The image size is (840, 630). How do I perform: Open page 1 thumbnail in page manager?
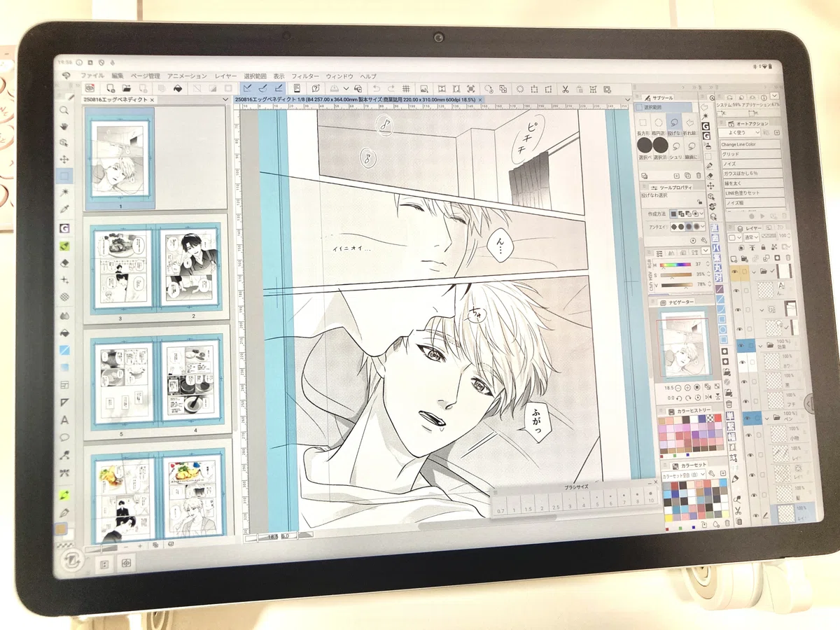click(x=119, y=160)
